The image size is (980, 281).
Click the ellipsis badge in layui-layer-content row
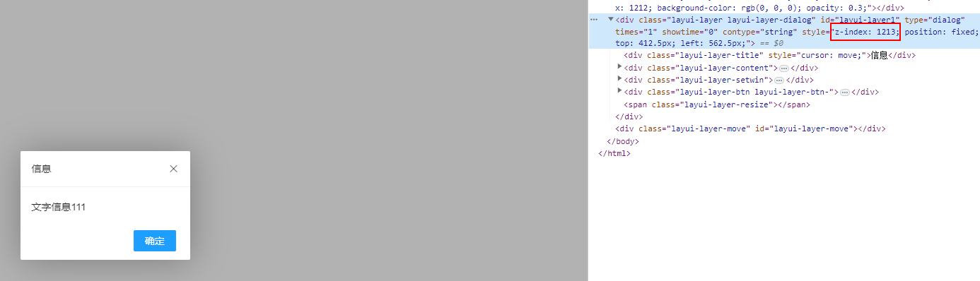784,68
